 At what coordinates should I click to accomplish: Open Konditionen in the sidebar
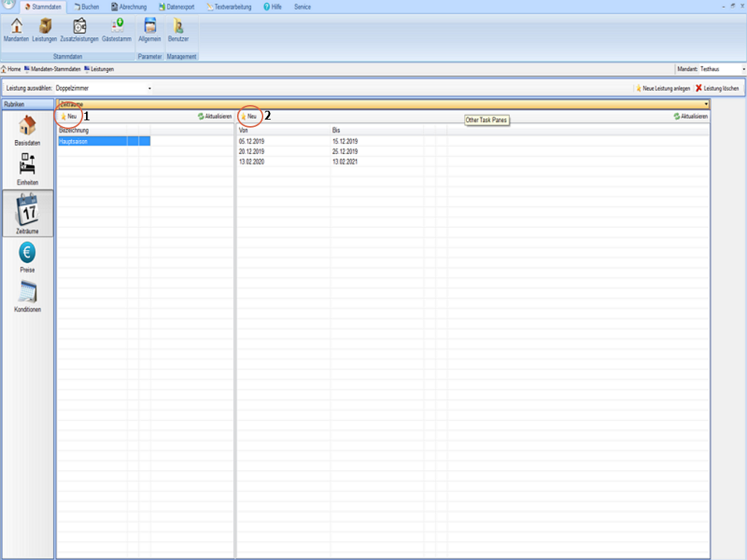coord(28,297)
